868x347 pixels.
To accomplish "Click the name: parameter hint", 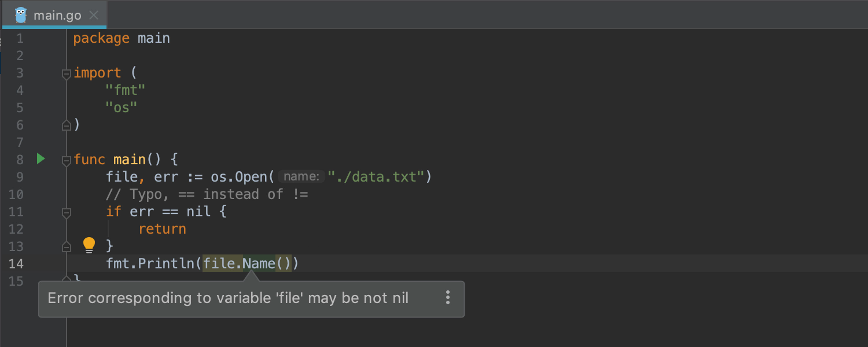I will click(301, 177).
